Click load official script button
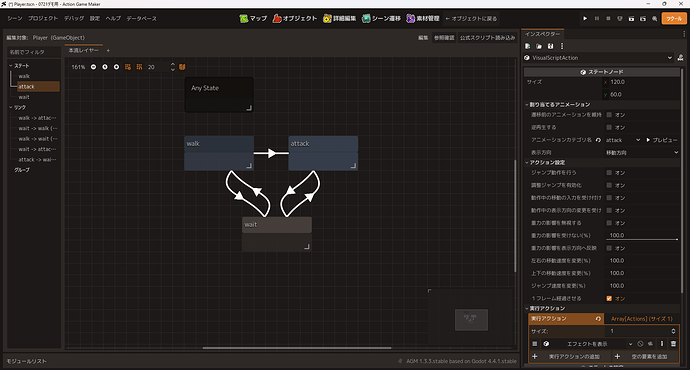690x370 pixels. point(487,38)
